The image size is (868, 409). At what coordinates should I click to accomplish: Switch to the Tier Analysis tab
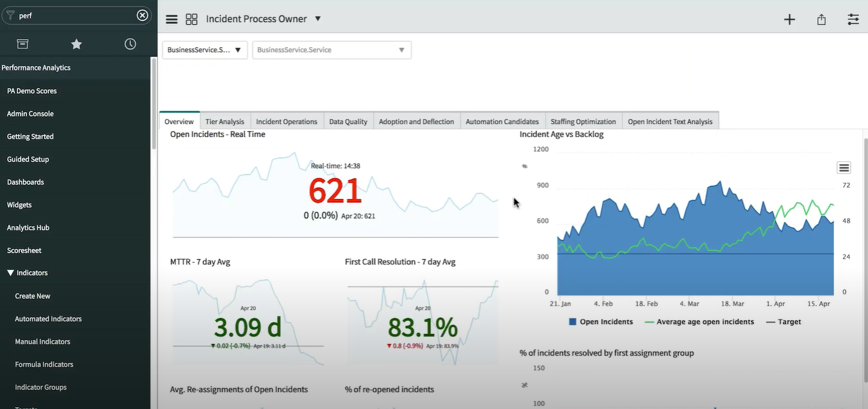coord(225,121)
